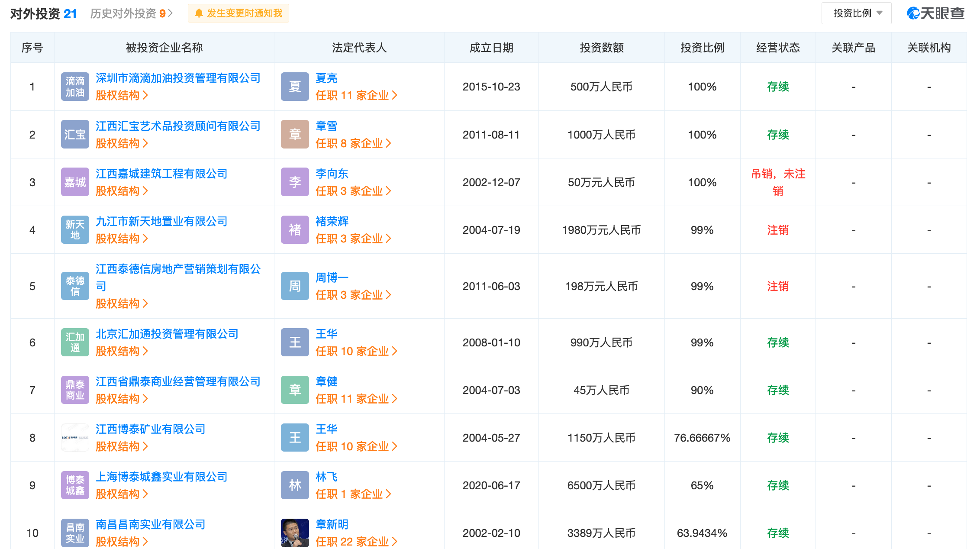The image size is (980, 549).
Task: Expand 任职 22 家企业 for 章新明
Action: tap(356, 542)
